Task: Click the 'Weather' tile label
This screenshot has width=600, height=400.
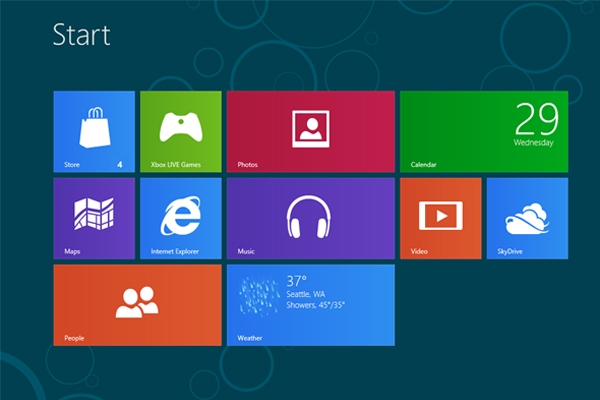Action: click(250, 338)
